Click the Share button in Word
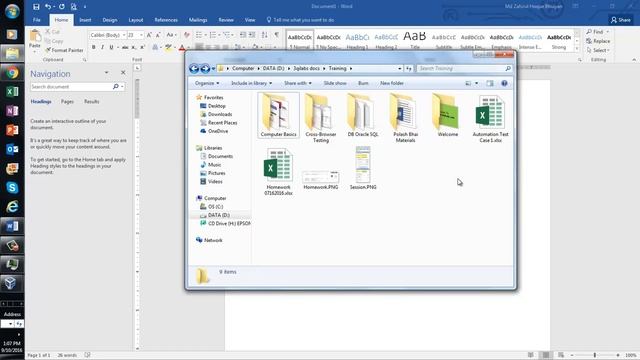 [x=620, y=20]
